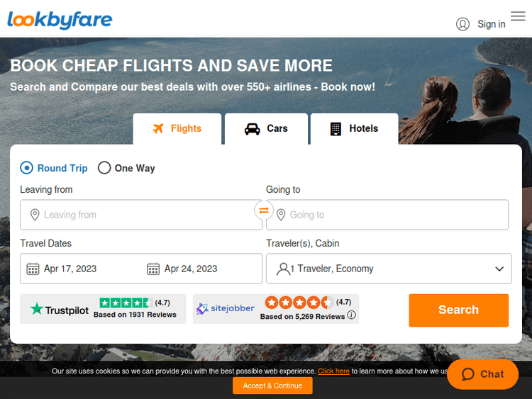Switch to the Cars tab
Viewport: 532px width, 399px height.
click(266, 129)
